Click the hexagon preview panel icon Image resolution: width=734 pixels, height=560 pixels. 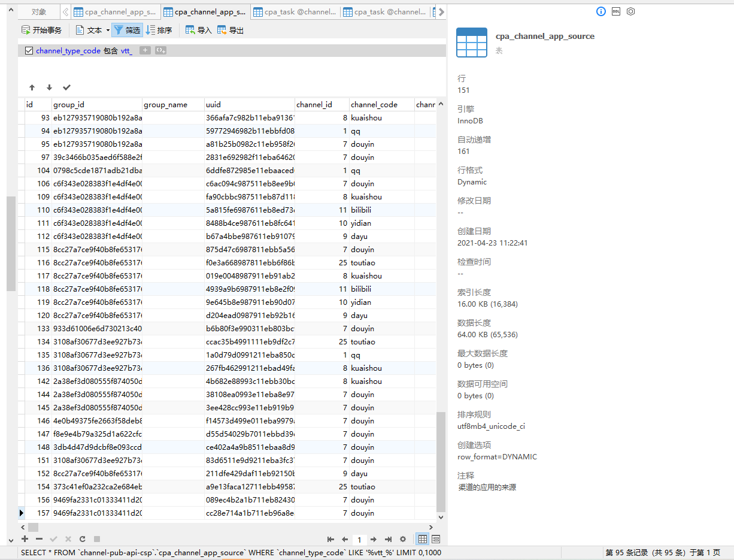coord(630,11)
